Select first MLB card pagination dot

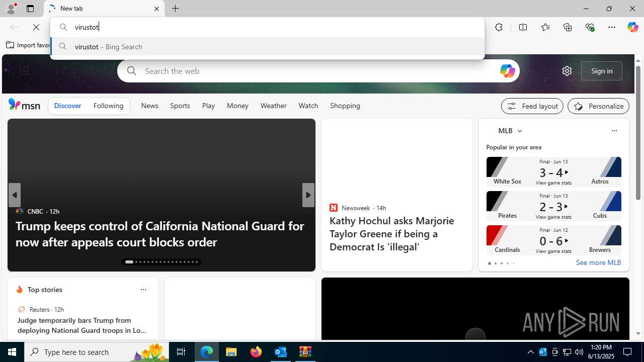tap(489, 263)
